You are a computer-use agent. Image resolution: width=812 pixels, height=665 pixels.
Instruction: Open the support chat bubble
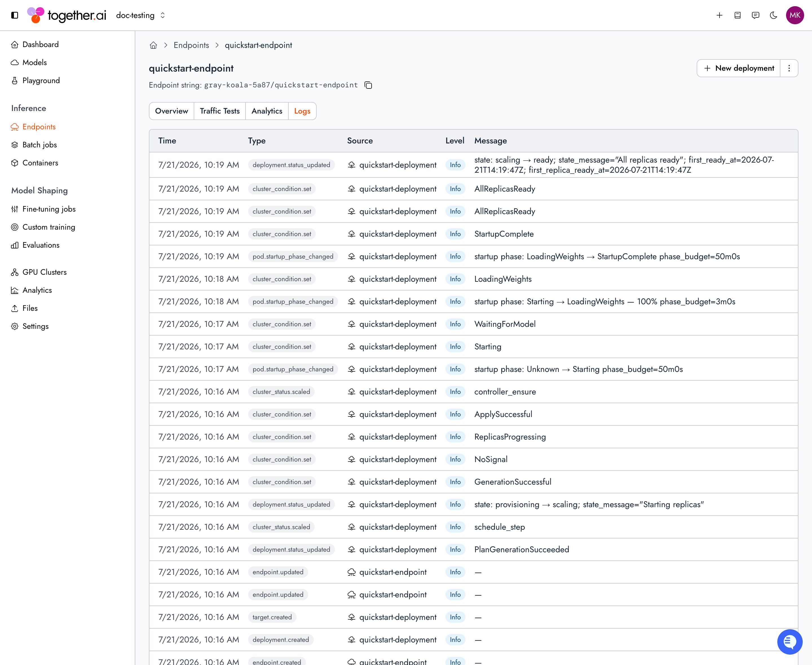point(790,642)
